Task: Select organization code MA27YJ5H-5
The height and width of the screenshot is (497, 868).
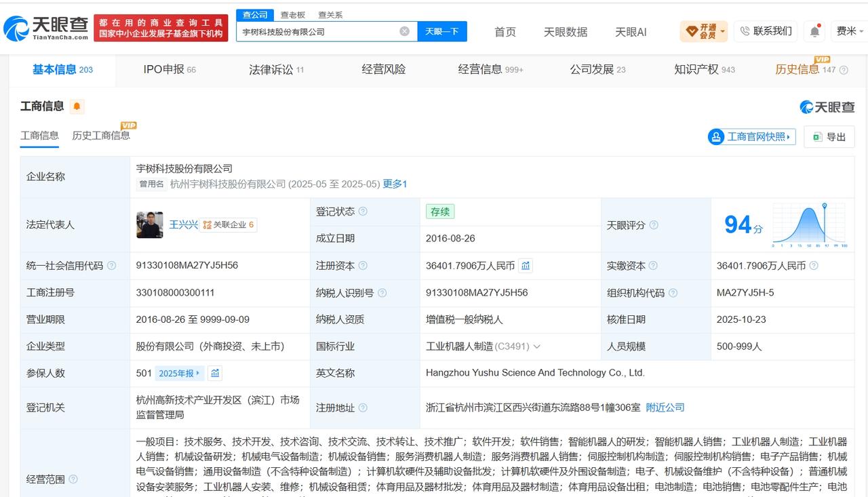Action: point(745,293)
